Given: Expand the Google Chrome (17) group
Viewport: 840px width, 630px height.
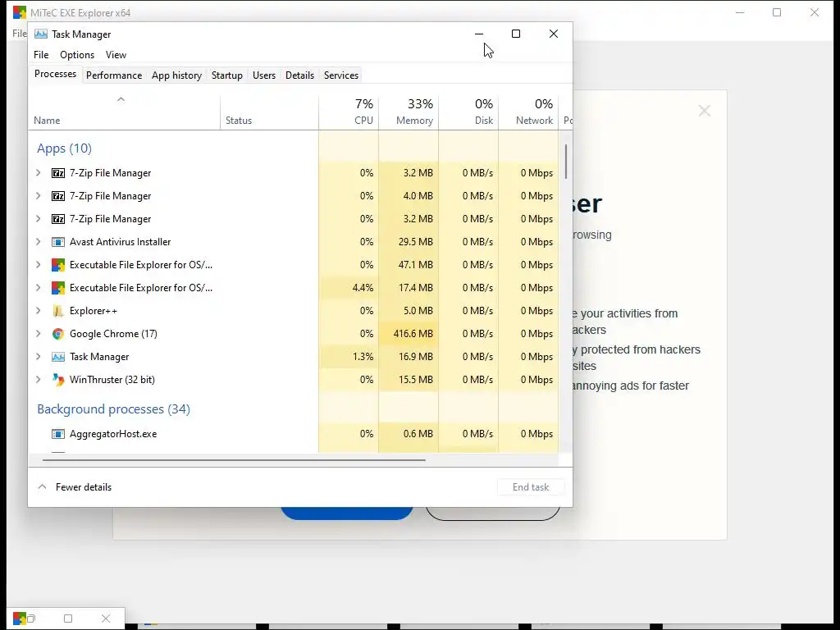Looking at the screenshot, I should point(38,334).
